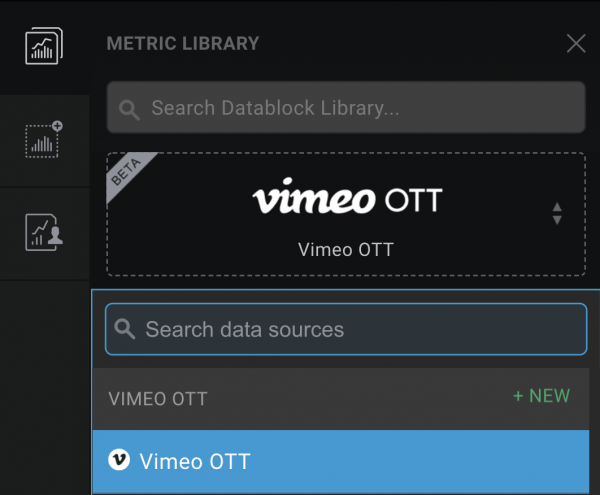Click the magnifier in Search Datablock Library

[x=129, y=110]
